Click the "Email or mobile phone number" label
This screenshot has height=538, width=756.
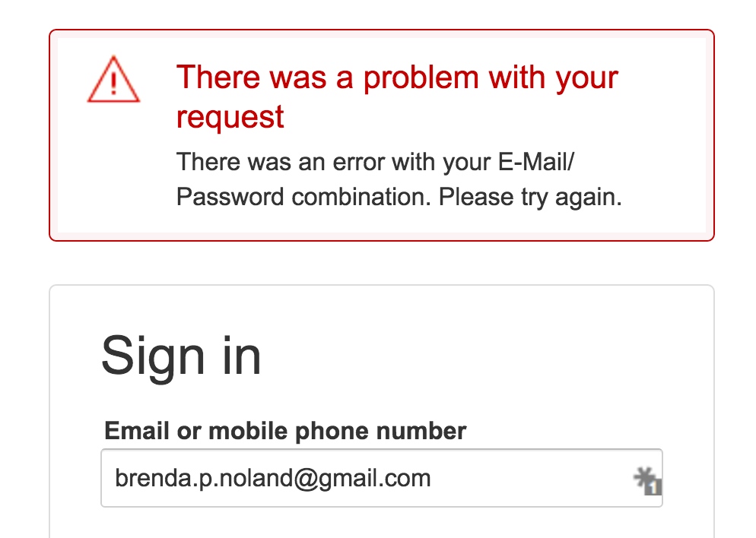pos(285,432)
